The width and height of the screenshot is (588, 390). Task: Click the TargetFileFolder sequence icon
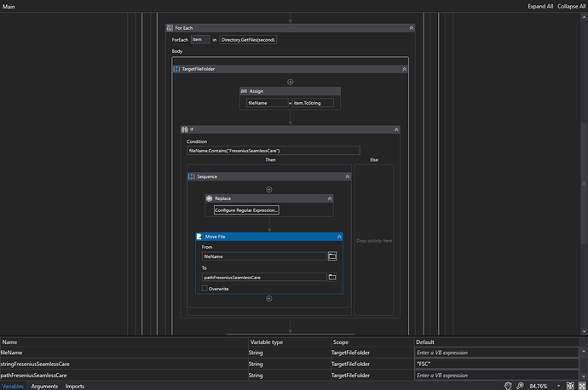[176, 69]
